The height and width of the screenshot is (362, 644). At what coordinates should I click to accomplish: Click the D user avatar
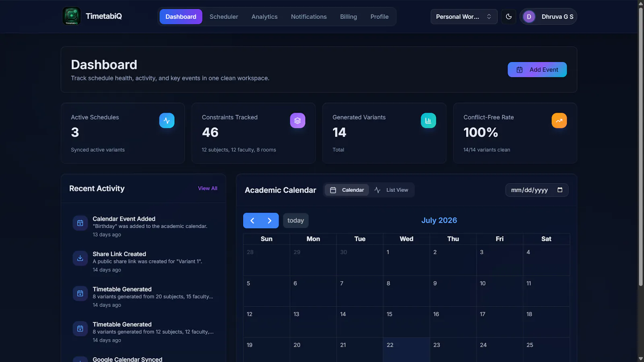coord(529,16)
